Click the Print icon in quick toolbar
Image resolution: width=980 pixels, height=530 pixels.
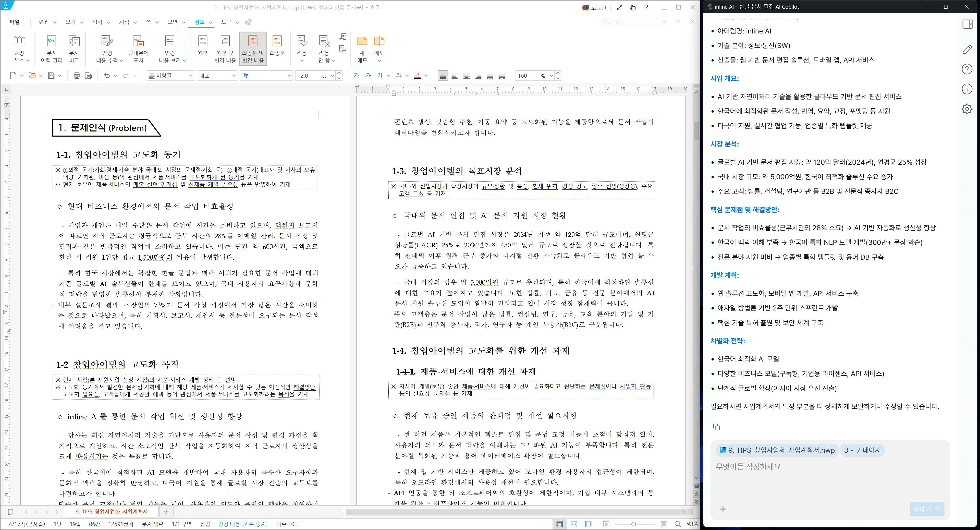pos(77,75)
